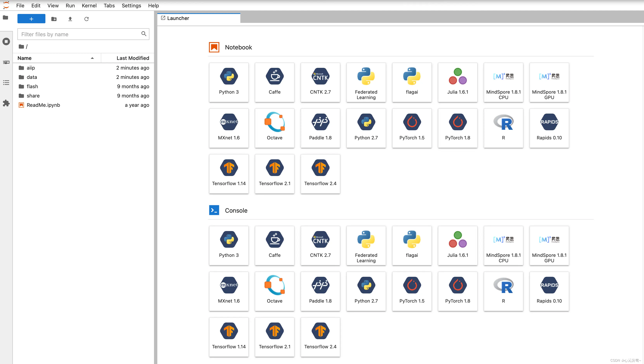Start a Caffe console
This screenshot has height=364, width=644.
click(275, 246)
